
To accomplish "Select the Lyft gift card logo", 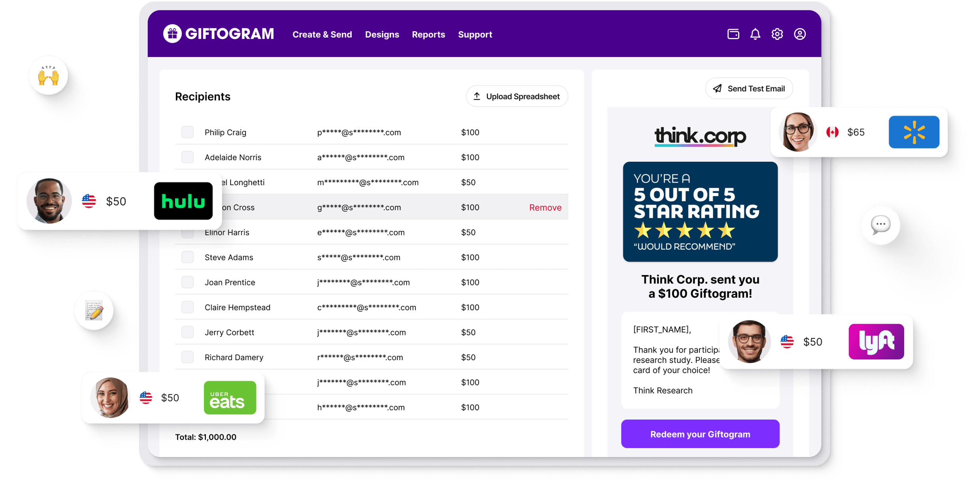I will [876, 342].
